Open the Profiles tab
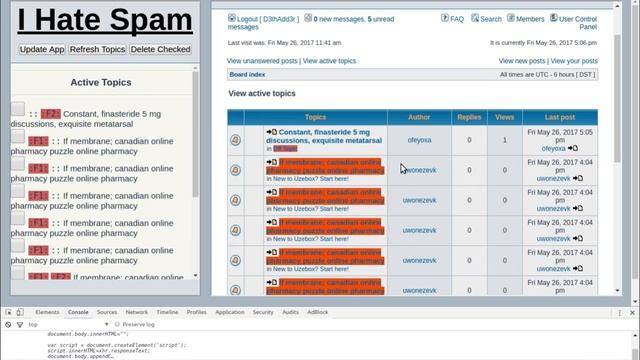 (197, 312)
